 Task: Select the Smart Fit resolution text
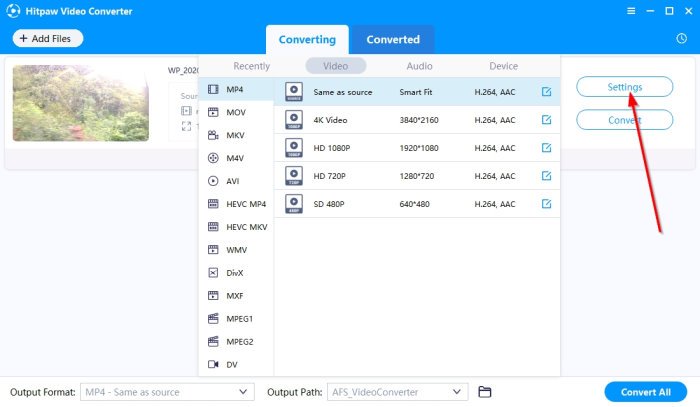coord(416,92)
